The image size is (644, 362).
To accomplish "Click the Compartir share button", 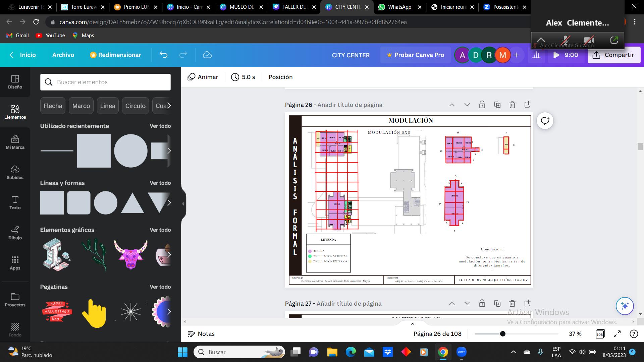I will (x=614, y=55).
